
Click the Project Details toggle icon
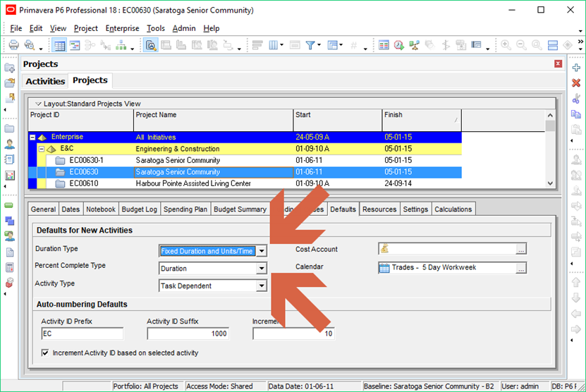point(151,46)
